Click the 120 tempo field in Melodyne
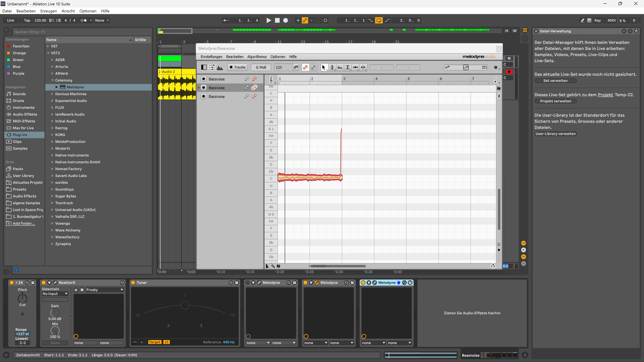This screenshot has height=362, width=644. (283, 67)
